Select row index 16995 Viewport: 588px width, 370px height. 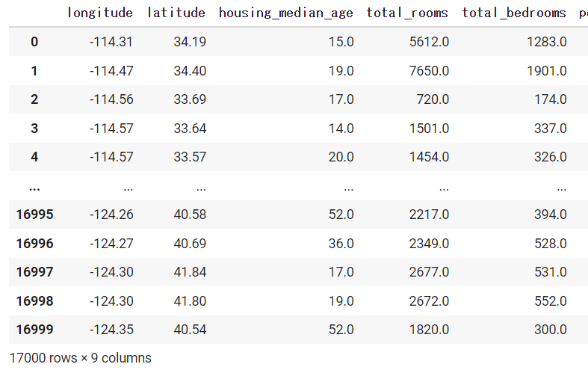point(34,215)
